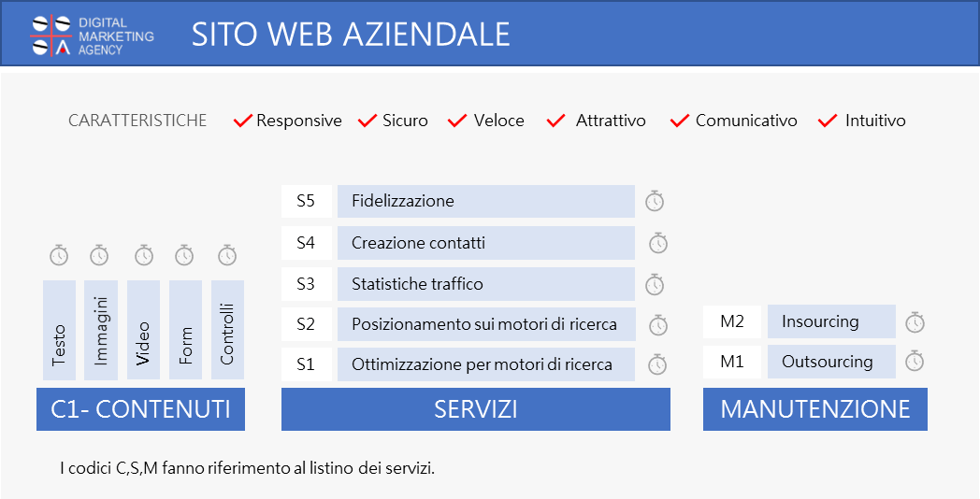Open the C1- CONTENUTI section

click(140, 409)
